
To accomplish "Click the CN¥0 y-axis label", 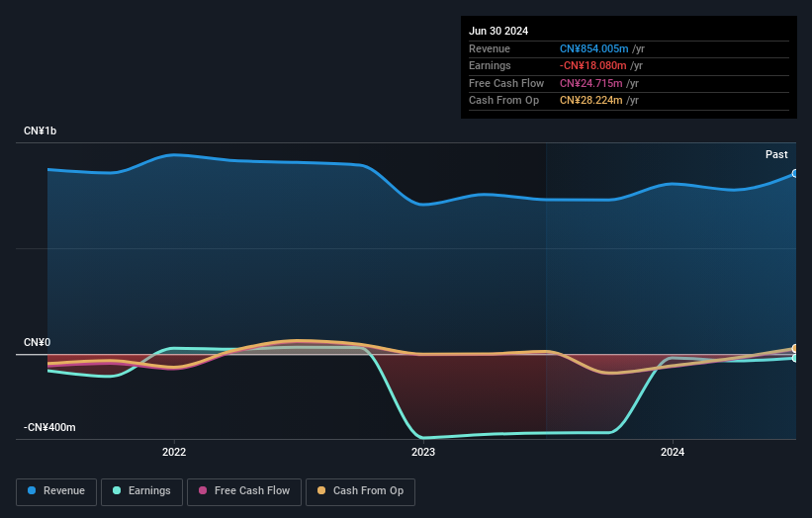I will point(38,343).
